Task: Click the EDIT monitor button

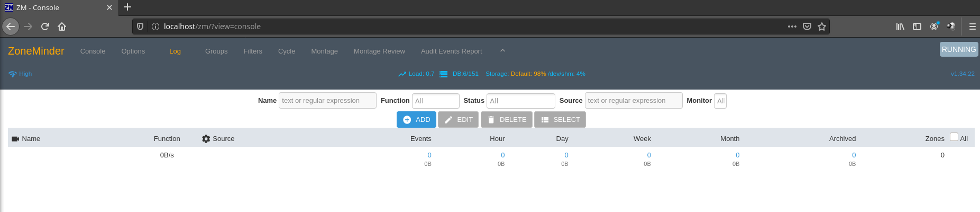Action: [x=458, y=120]
